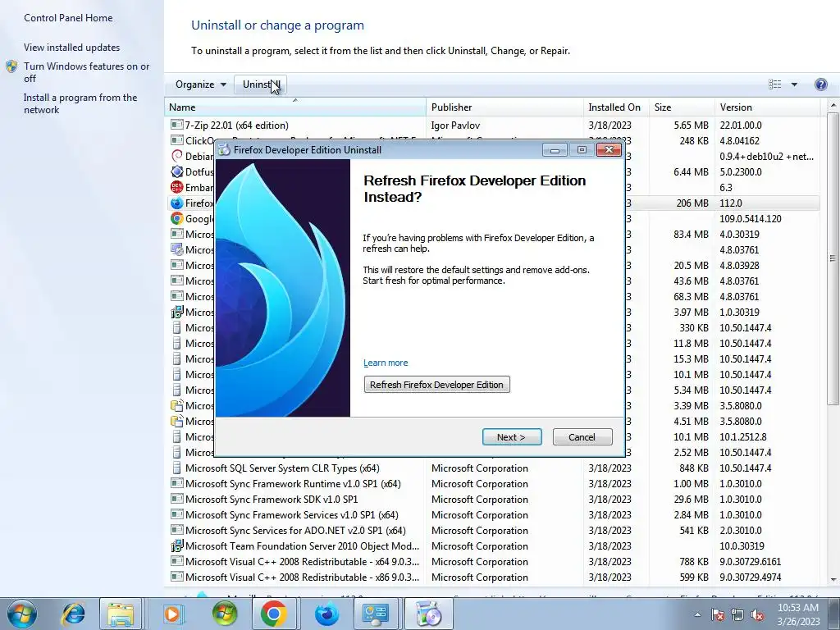Open Google Chrome from the taskbar
This screenshot has height=630, width=840.
[x=273, y=614]
